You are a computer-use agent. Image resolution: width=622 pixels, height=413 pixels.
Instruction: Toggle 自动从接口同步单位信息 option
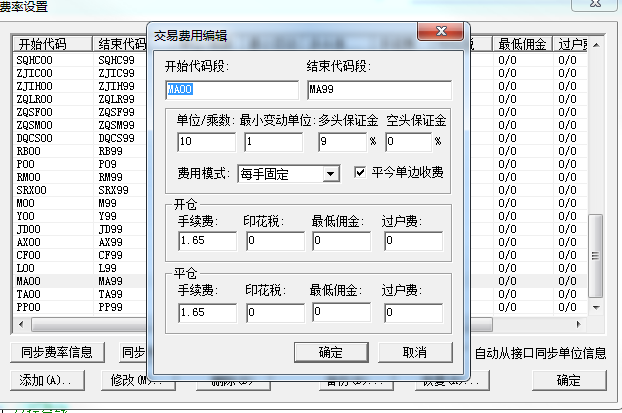pos(540,353)
